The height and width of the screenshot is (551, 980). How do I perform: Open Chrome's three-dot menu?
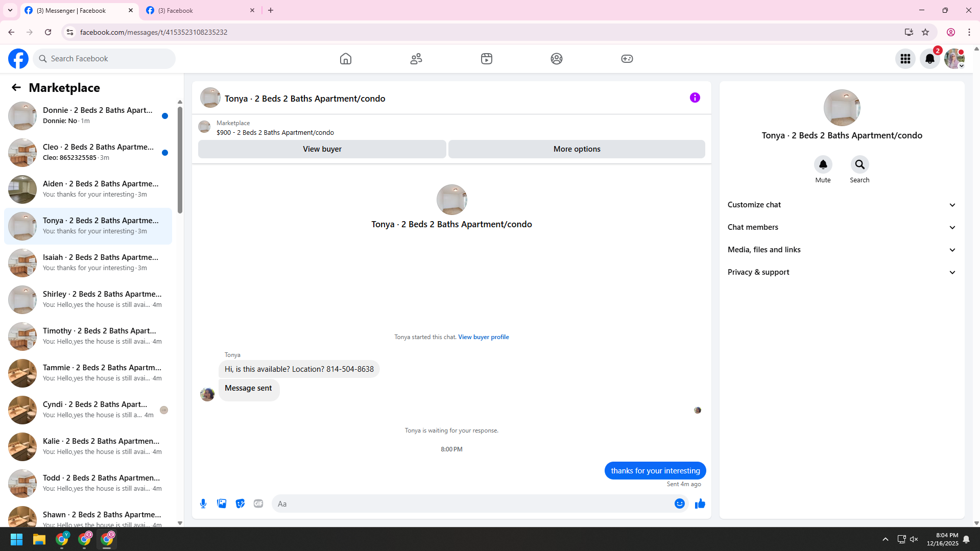[x=969, y=32]
